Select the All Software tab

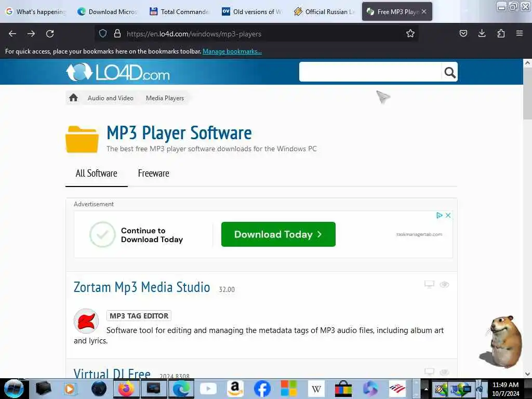(x=96, y=174)
